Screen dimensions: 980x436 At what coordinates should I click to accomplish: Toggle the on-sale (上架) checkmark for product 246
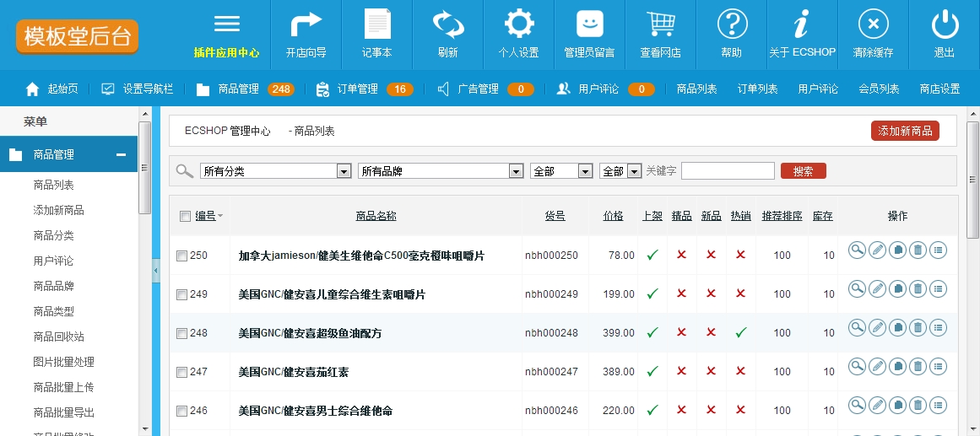click(652, 411)
